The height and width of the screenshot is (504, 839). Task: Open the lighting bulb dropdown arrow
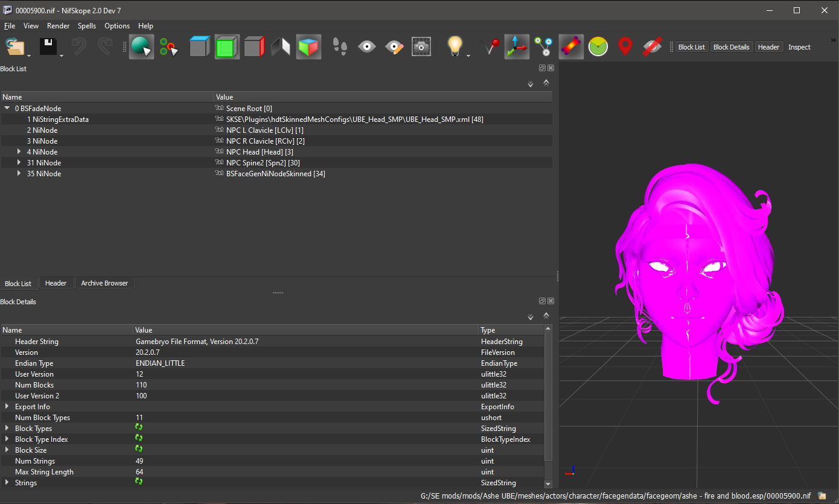coord(468,56)
